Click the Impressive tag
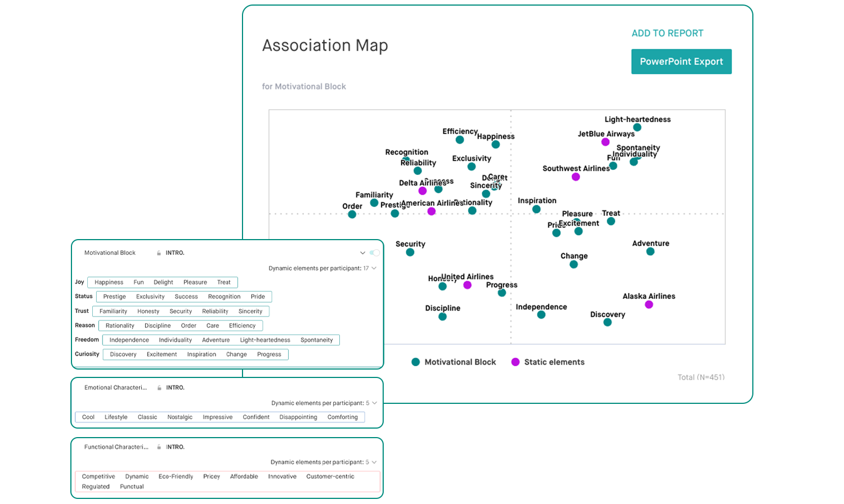Screen dimensions: 844x504 point(218,417)
